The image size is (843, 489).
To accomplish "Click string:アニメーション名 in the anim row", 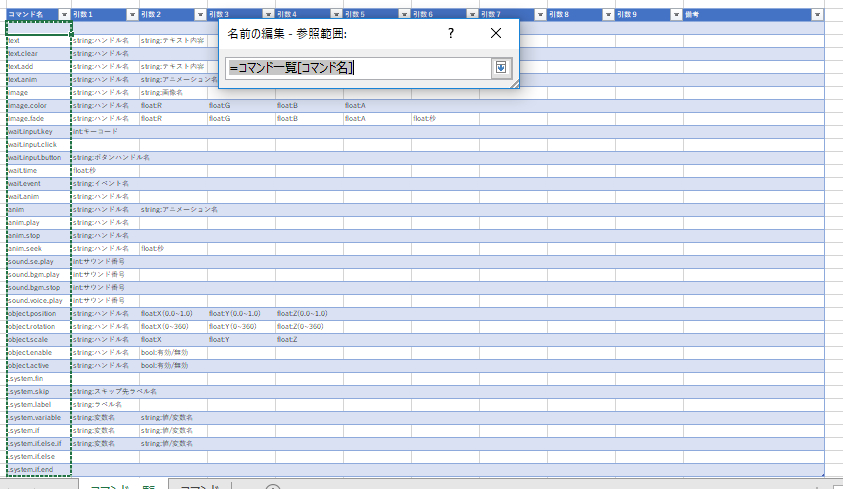I will coord(173,210).
